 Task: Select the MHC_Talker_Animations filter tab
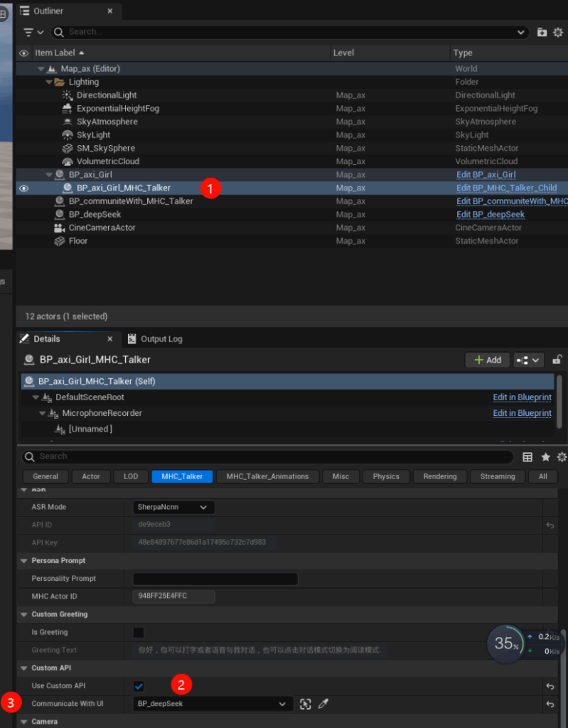pos(267,476)
